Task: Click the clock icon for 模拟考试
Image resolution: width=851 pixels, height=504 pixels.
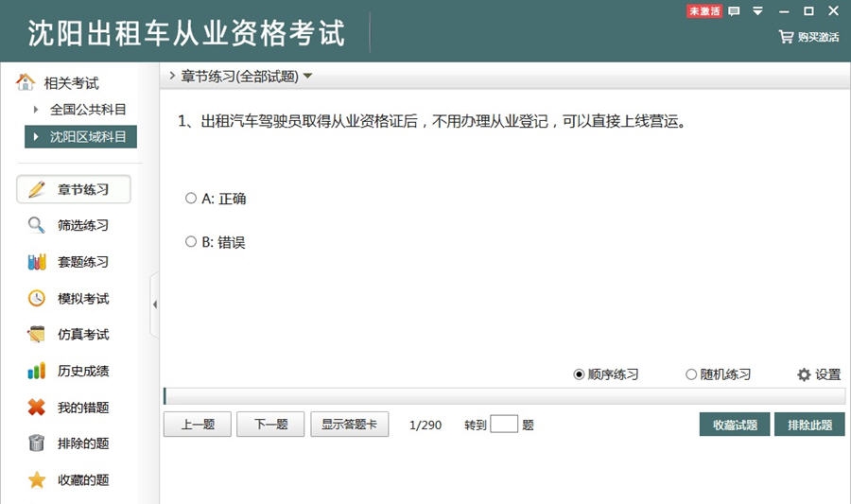Action: click(x=36, y=298)
